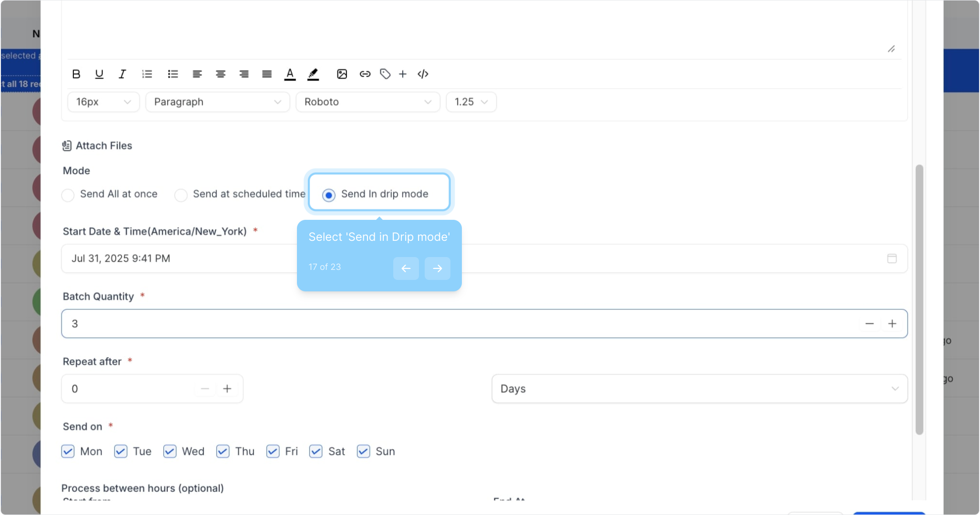
Task: Uncheck Wed in Send on days
Action: click(x=170, y=451)
